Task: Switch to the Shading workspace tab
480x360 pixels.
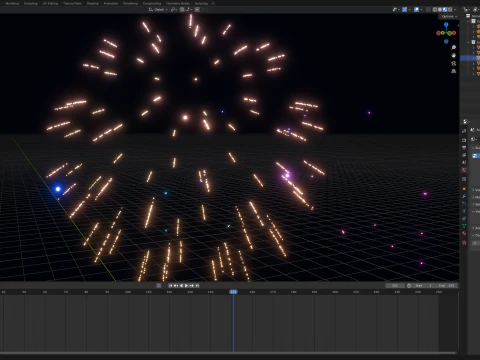Action: 92,3
